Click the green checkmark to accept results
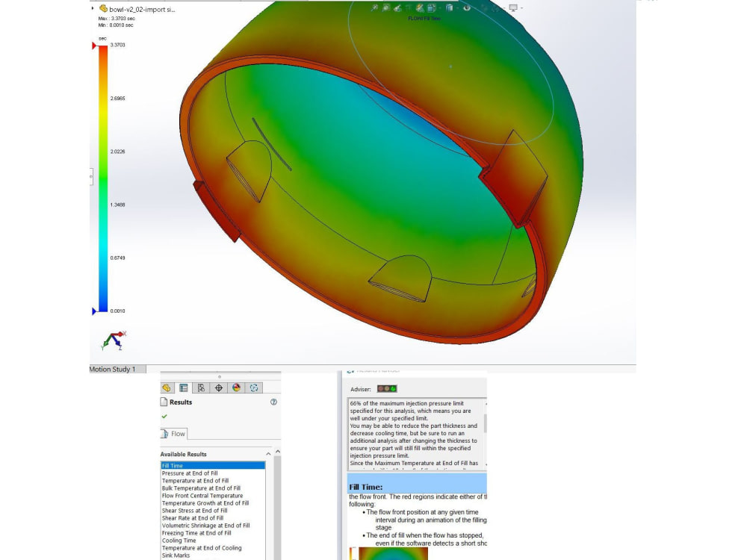 tap(164, 416)
